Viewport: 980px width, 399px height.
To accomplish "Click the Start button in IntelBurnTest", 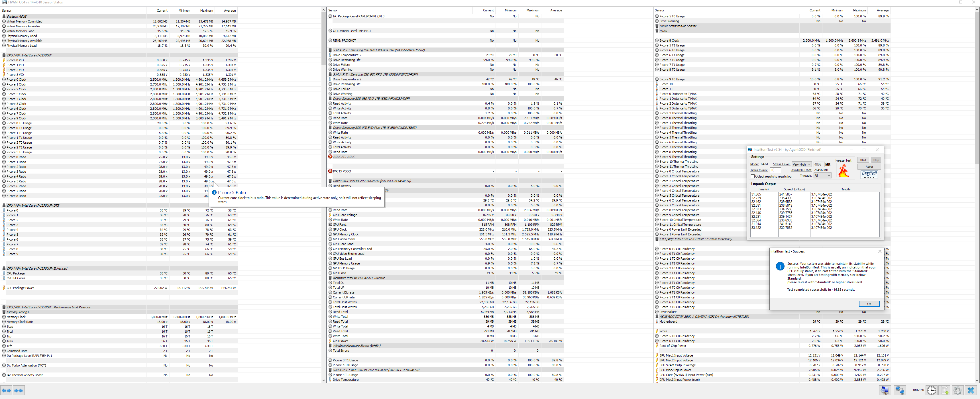I will (x=863, y=160).
